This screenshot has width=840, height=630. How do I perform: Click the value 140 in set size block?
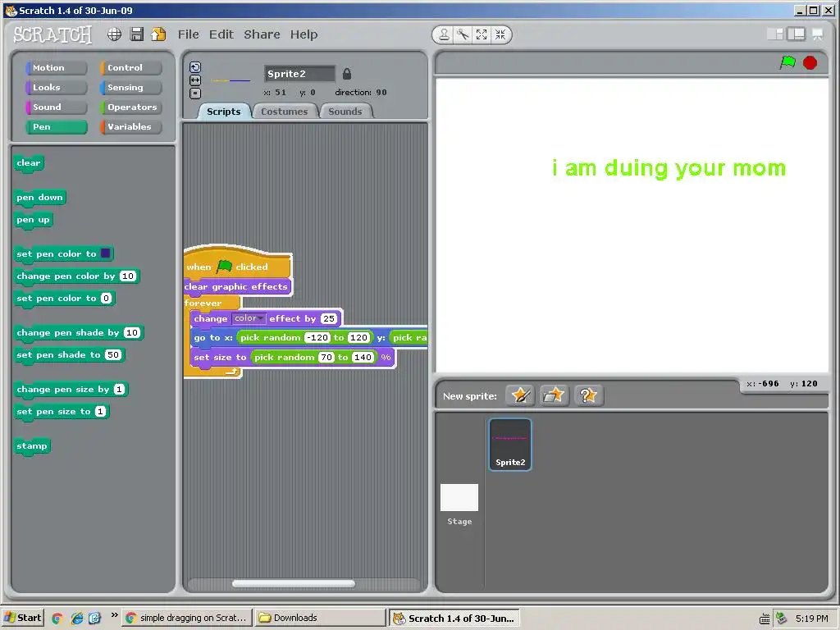[363, 358]
